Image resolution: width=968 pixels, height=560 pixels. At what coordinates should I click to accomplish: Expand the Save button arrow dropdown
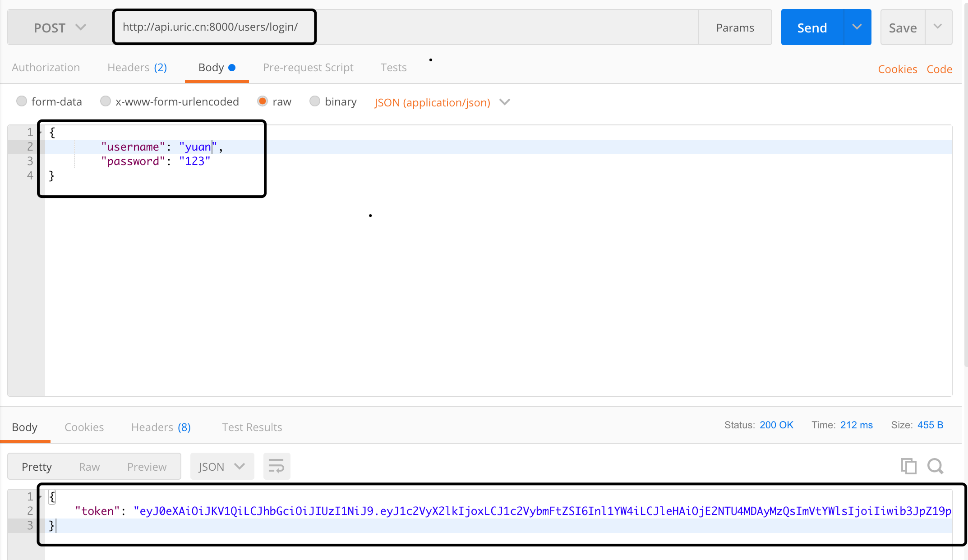[x=938, y=27]
